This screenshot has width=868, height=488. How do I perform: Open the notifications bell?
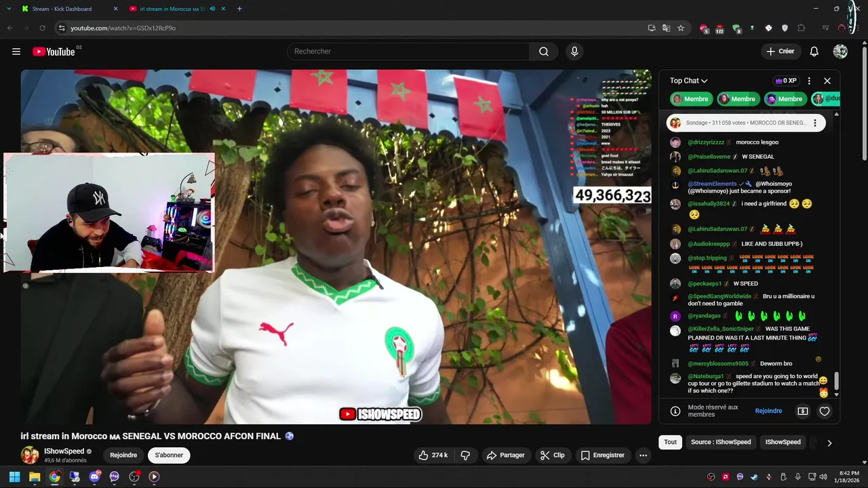tap(814, 52)
